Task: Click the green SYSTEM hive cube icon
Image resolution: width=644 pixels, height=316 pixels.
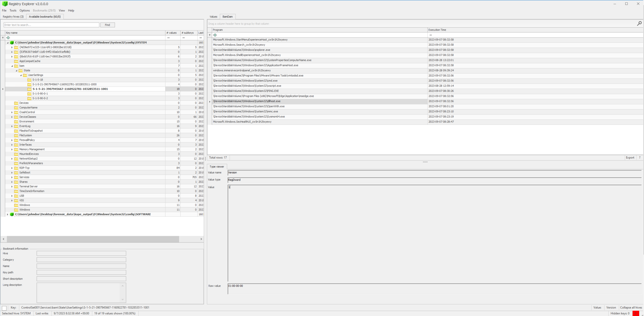Action: [x=12, y=43]
